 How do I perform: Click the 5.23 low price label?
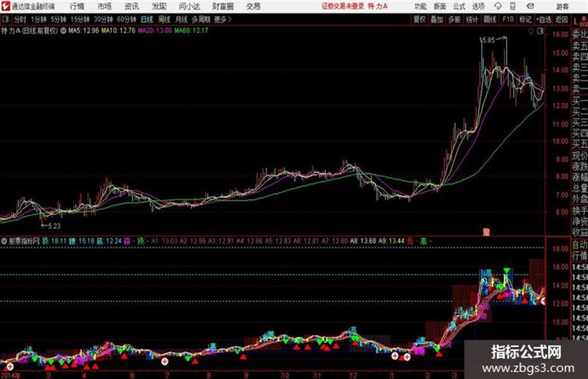pos(54,226)
